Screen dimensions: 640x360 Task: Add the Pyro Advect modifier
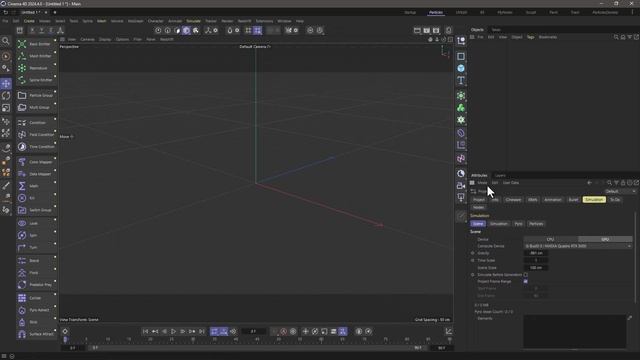click(36, 310)
